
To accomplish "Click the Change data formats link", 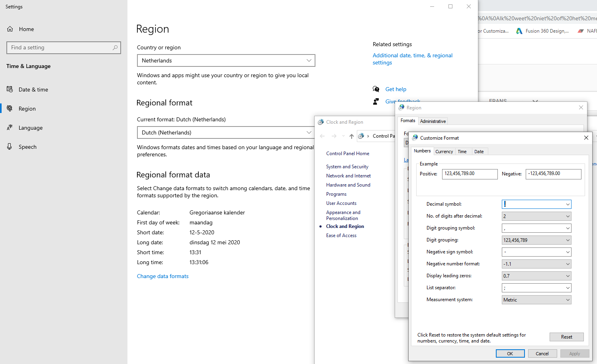I will pyautogui.click(x=162, y=276).
